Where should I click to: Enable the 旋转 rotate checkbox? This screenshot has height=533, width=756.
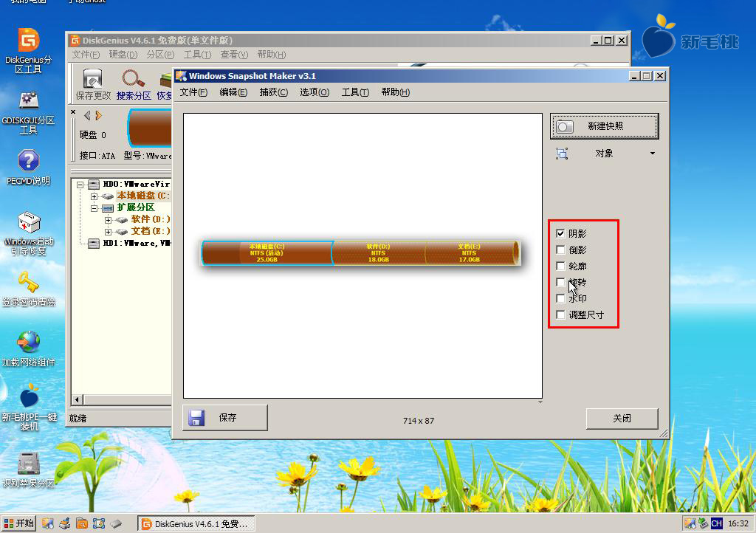[560, 282]
